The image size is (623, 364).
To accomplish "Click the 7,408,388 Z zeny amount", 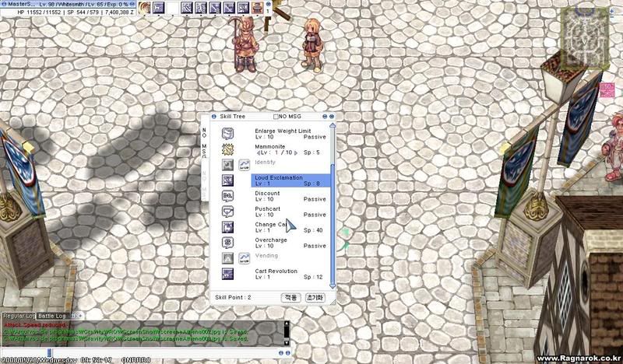I will pyautogui.click(x=119, y=12).
